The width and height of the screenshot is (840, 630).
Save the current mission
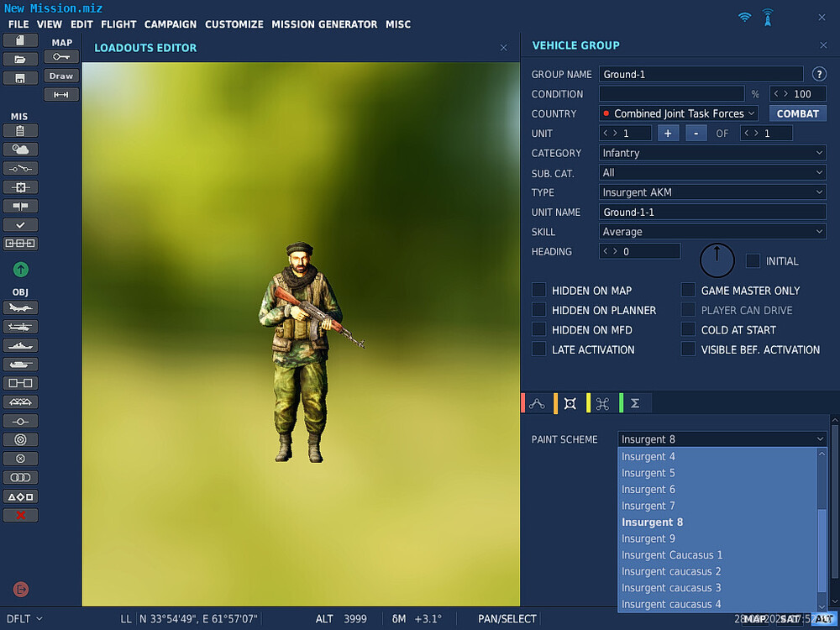18,76
